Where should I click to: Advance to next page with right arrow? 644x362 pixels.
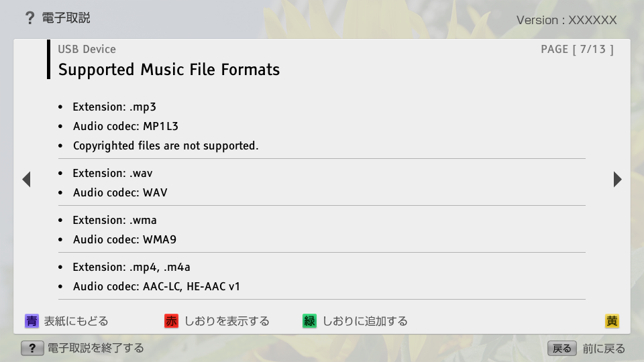tap(617, 180)
